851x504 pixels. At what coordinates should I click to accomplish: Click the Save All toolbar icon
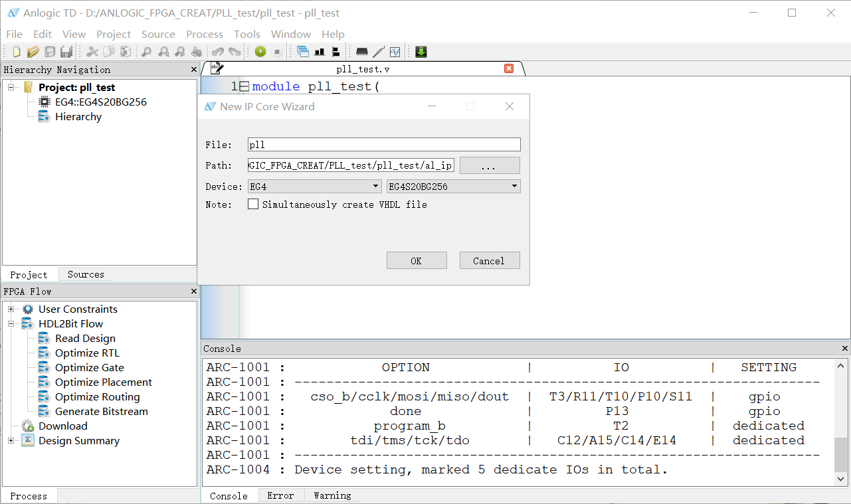point(66,52)
